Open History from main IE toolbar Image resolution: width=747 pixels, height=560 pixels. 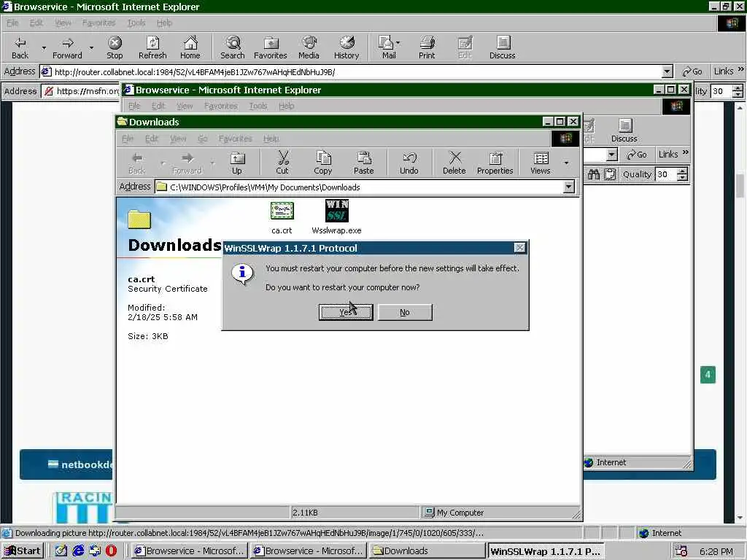coord(347,47)
